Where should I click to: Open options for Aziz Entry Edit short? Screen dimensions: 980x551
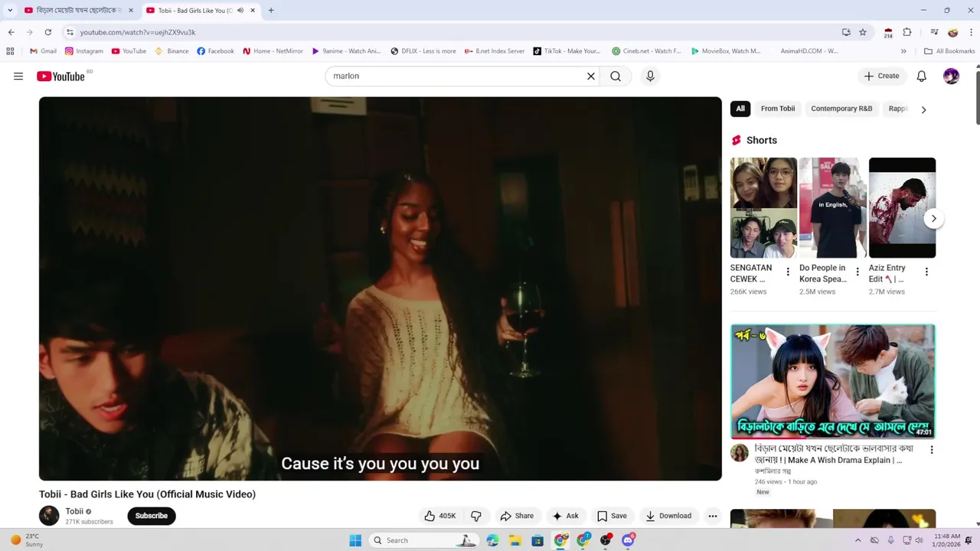(x=926, y=272)
